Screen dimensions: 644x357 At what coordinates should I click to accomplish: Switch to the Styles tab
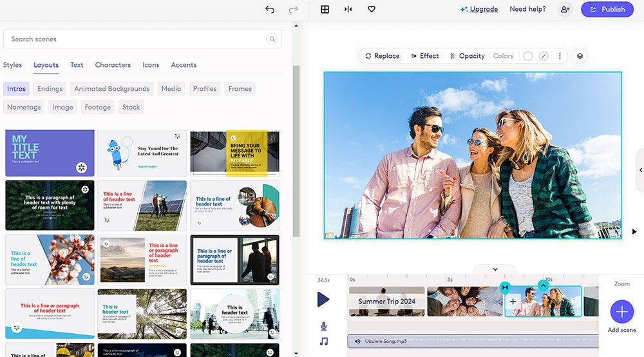tap(12, 65)
